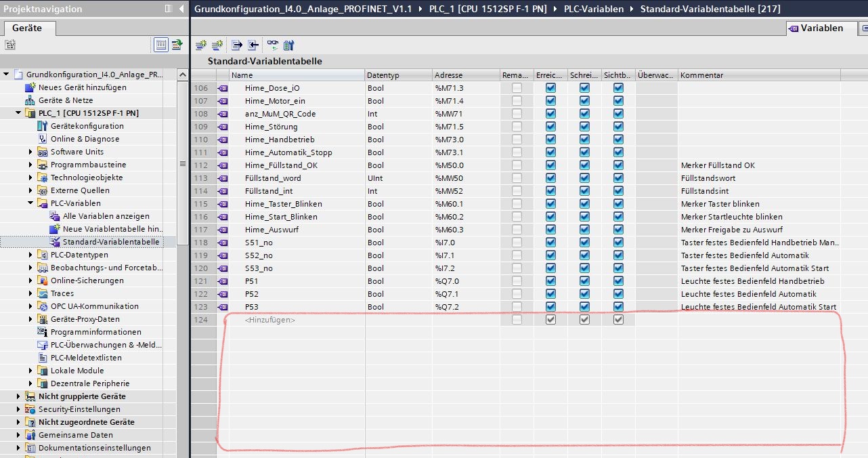Switch to the Variablen tab
Viewport: 868px width, 458px height.
pos(816,28)
